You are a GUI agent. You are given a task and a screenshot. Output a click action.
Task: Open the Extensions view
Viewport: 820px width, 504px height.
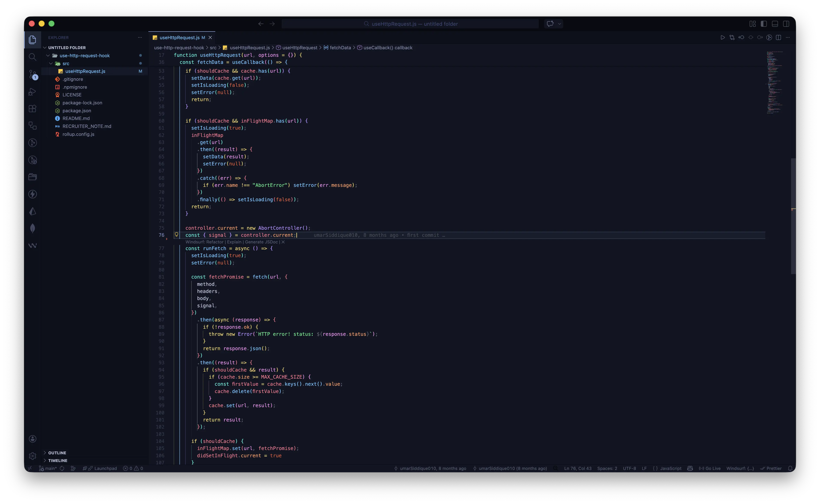(32, 108)
